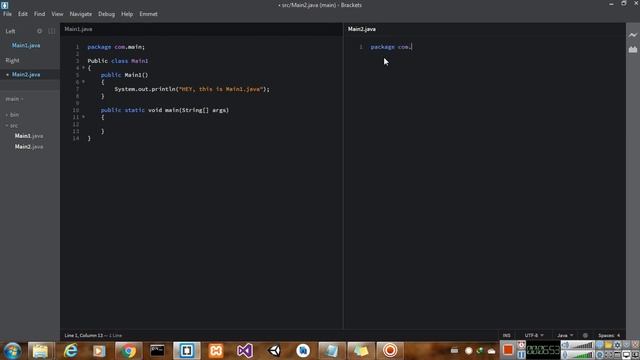
Task: Open the Emmet menu
Action: tap(149, 14)
